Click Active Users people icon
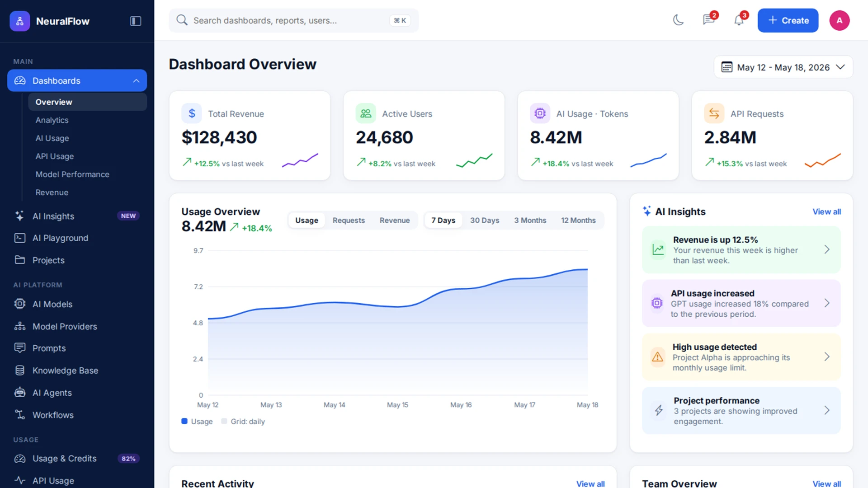The height and width of the screenshot is (488, 868). click(366, 113)
